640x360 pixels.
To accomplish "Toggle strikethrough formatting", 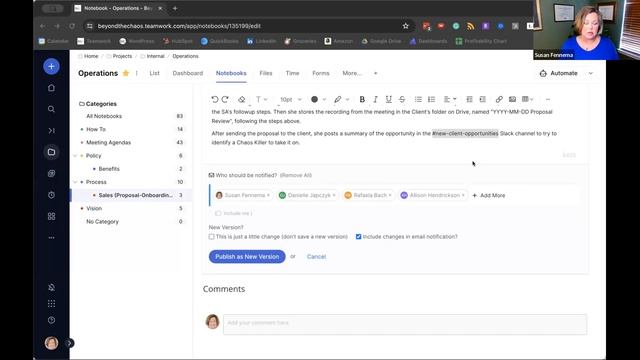I will click(x=402, y=99).
